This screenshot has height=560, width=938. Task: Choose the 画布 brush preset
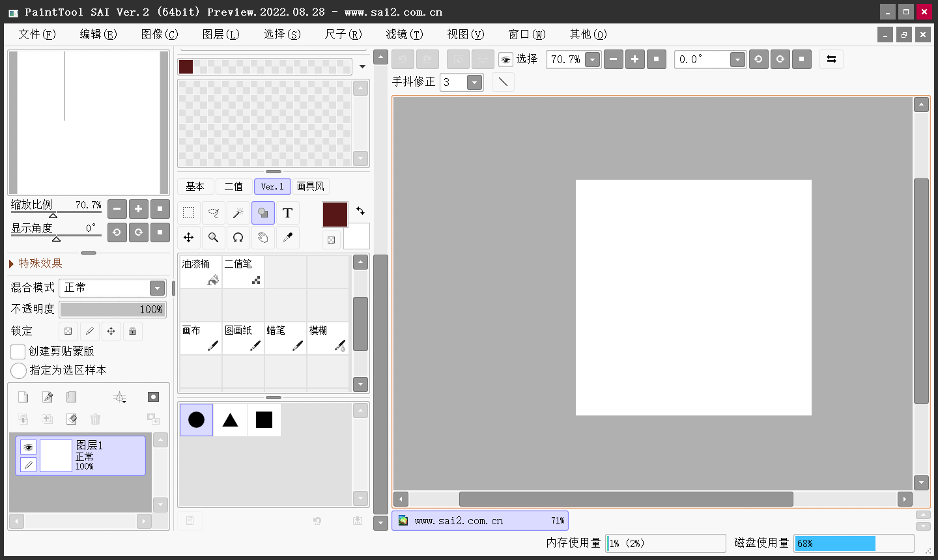pyautogui.click(x=201, y=338)
